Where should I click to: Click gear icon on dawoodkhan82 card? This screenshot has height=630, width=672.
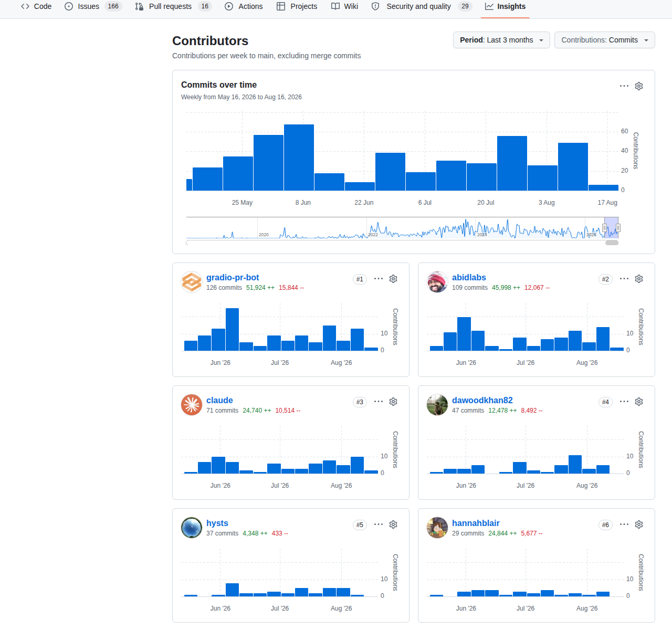639,402
